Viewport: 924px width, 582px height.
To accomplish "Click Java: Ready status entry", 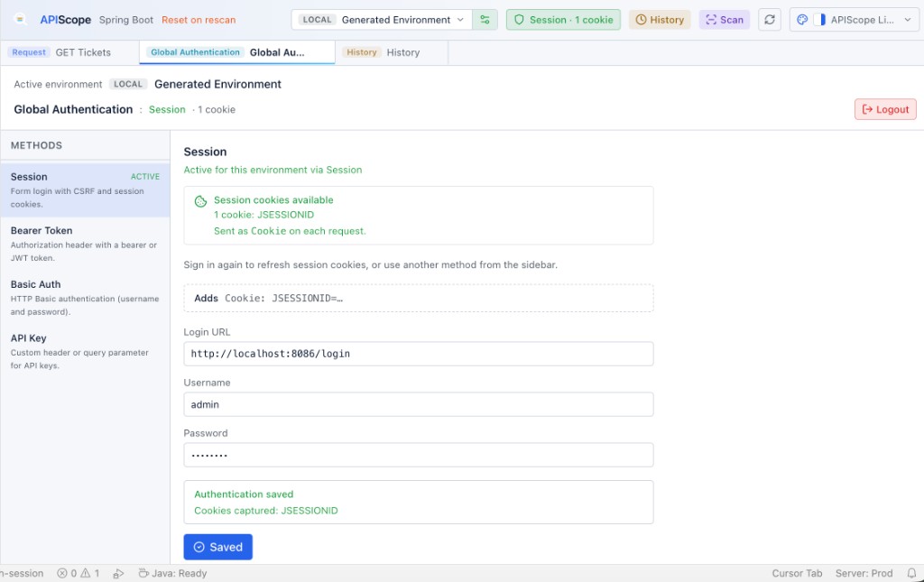I will [x=172, y=573].
